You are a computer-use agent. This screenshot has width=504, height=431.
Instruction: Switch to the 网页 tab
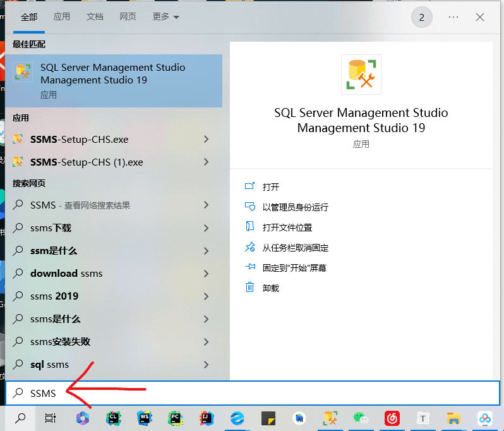(128, 16)
